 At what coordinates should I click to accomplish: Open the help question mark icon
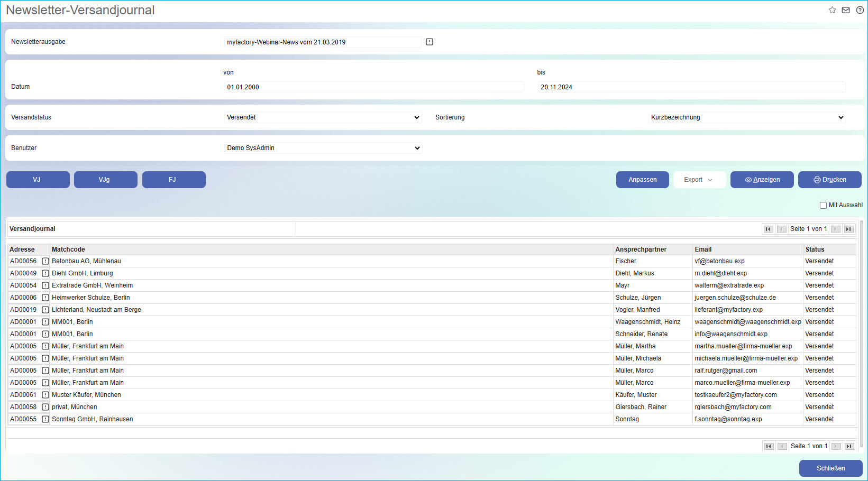tap(860, 10)
